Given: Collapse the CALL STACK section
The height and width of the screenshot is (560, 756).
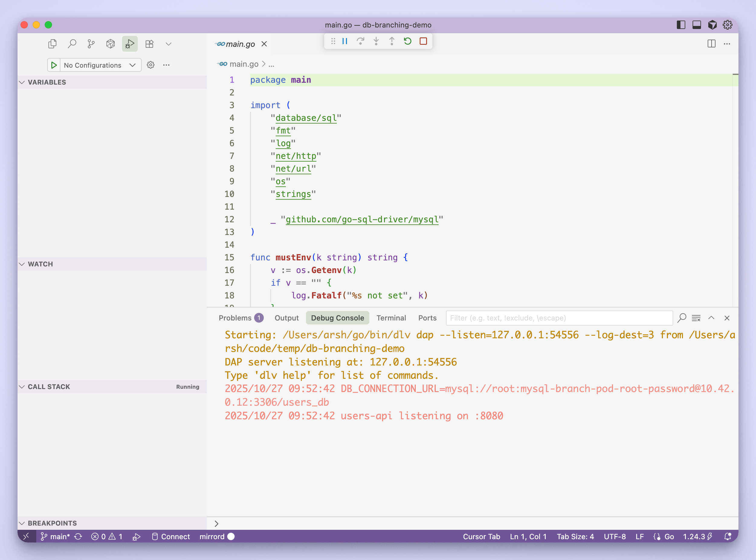Looking at the screenshot, I should 112,387.
